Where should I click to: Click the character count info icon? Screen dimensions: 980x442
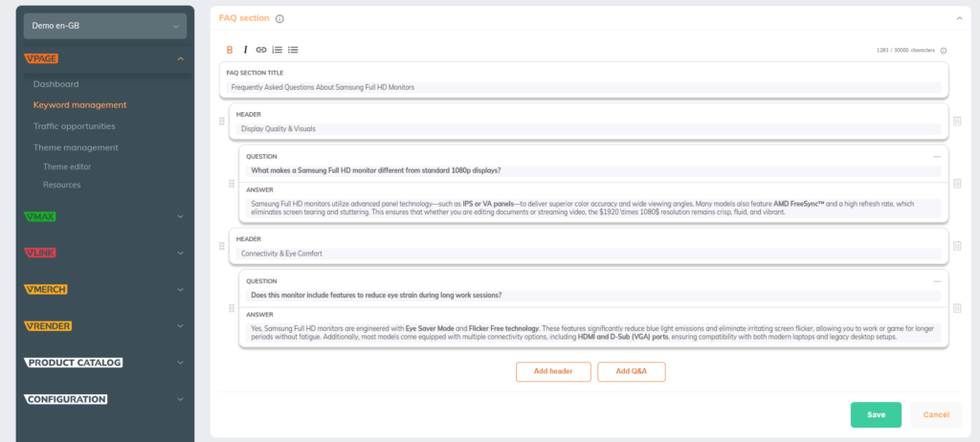coord(944,51)
